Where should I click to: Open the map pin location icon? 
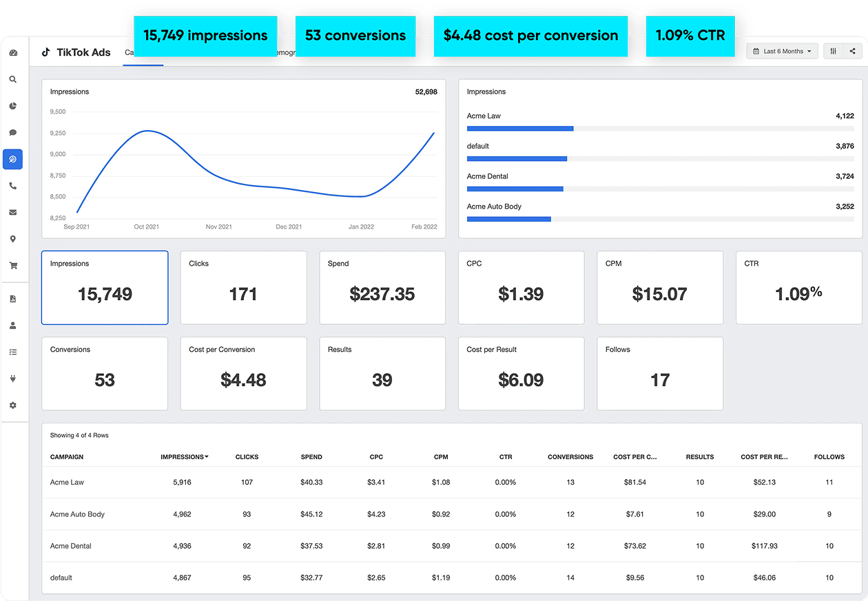click(x=13, y=239)
